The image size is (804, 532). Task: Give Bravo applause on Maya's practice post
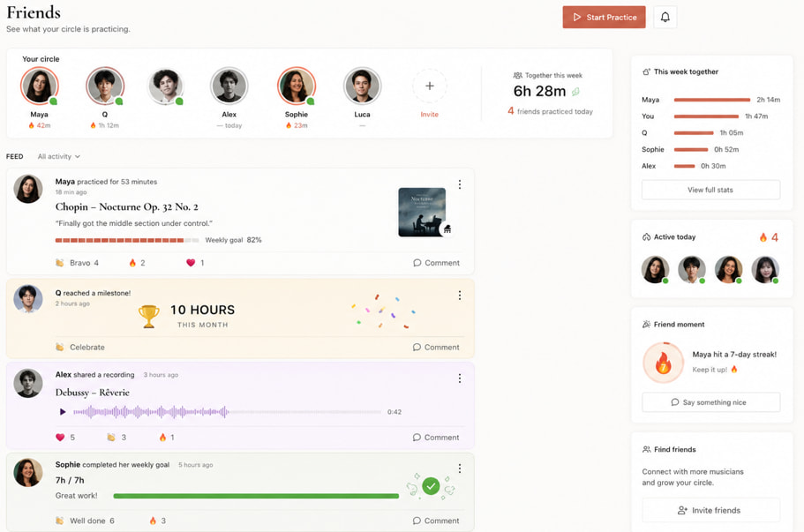77,262
